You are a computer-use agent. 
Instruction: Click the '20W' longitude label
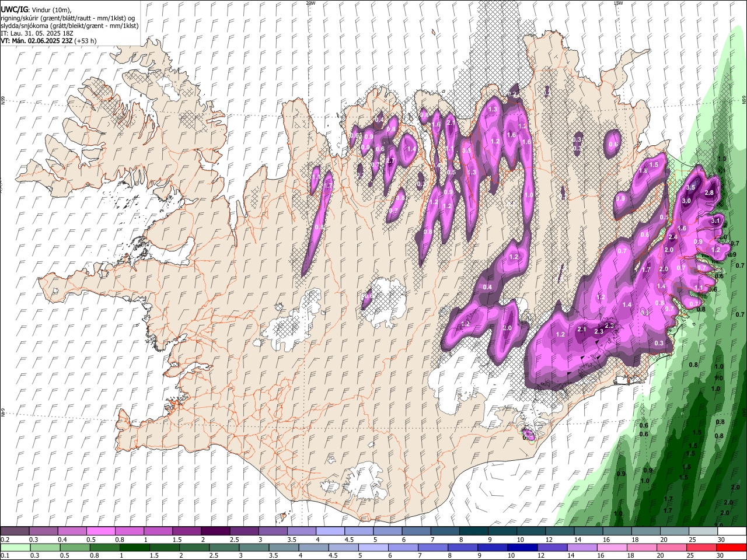tap(310, 3)
